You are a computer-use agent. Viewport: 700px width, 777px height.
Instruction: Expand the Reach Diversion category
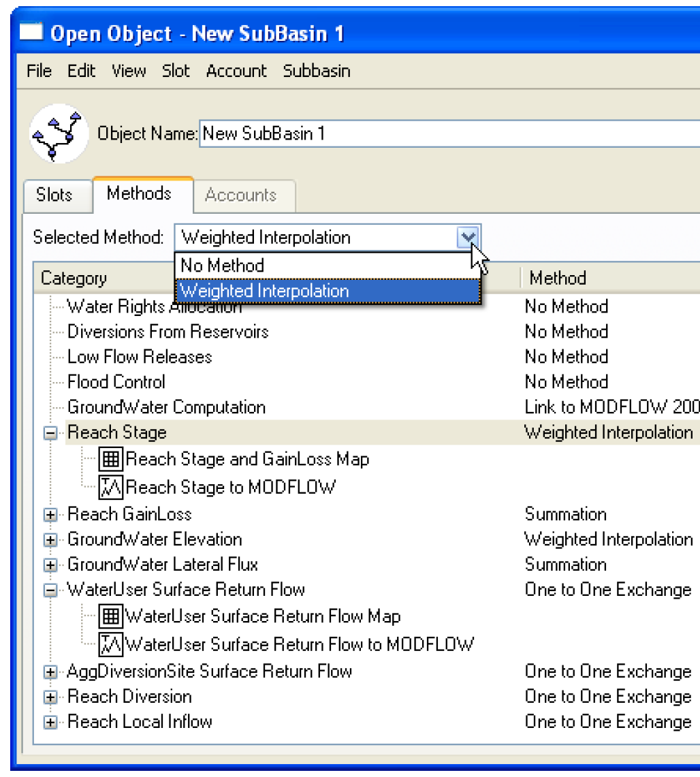point(50,697)
